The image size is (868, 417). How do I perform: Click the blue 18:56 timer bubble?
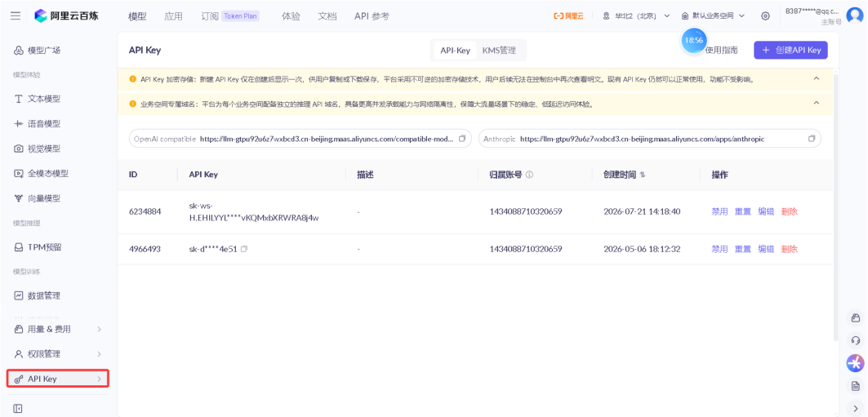pos(693,40)
